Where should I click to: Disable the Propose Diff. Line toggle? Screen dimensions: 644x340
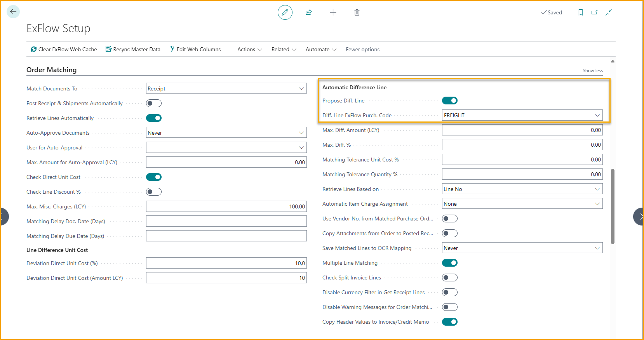point(449,101)
